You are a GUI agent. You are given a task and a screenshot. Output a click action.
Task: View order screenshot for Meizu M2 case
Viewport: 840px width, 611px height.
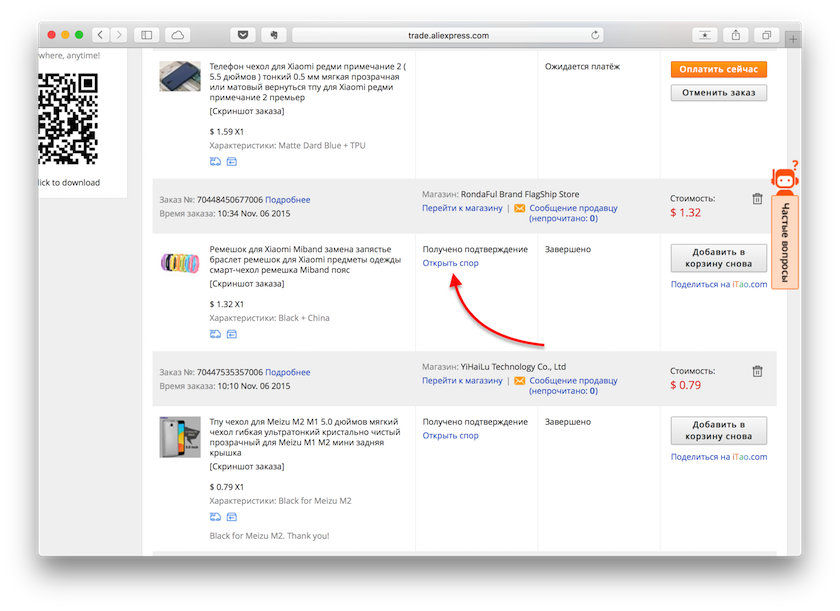(x=247, y=466)
